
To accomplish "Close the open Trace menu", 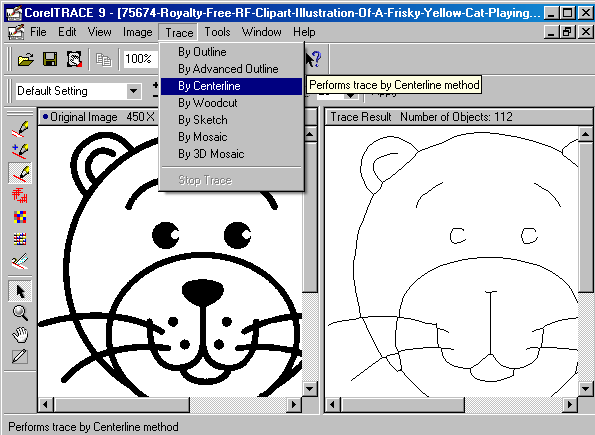I will pyautogui.click(x=179, y=33).
